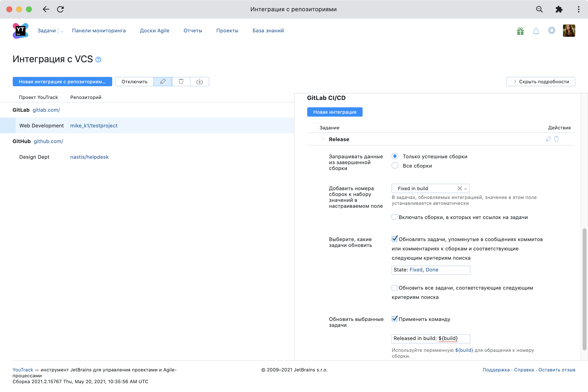Click the trash delete integration toolbar button
The height and width of the screenshot is (392, 588).
tap(181, 82)
